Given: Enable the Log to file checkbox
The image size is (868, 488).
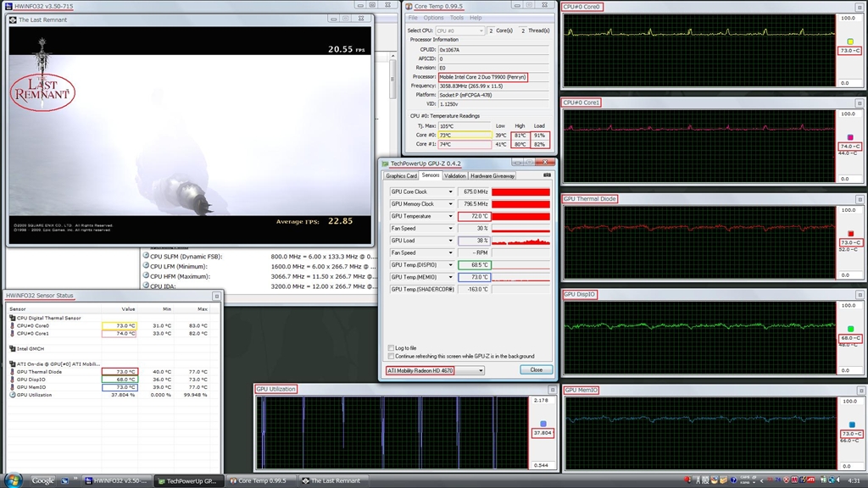Looking at the screenshot, I should coord(391,348).
